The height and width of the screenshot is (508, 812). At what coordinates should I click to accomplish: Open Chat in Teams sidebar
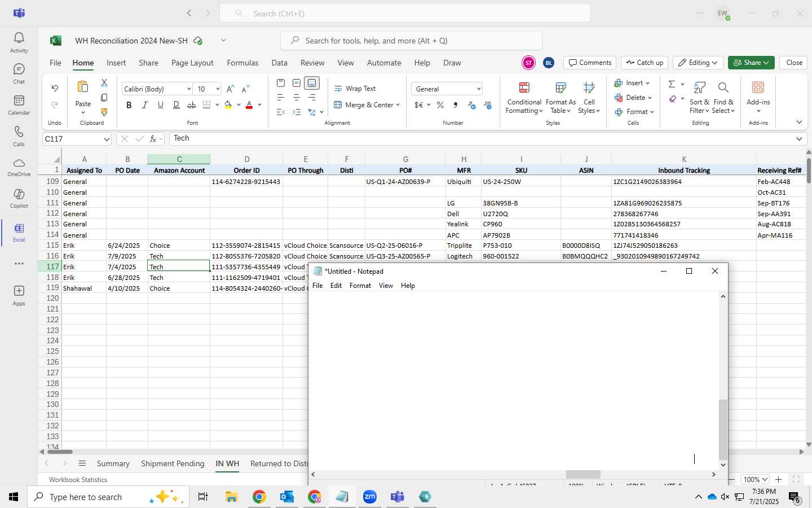point(19,73)
